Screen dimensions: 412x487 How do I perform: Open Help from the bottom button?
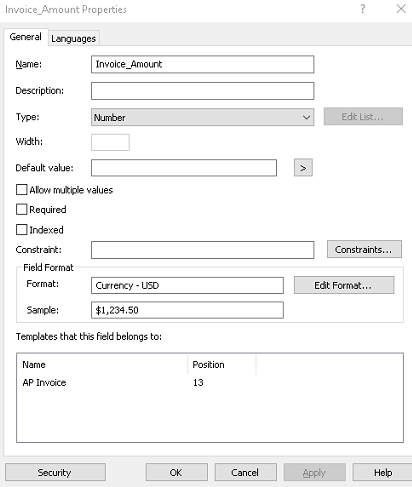click(382, 472)
